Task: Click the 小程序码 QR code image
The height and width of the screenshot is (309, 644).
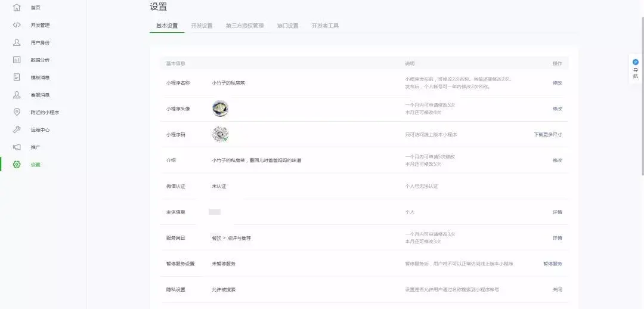Action: 221,134
